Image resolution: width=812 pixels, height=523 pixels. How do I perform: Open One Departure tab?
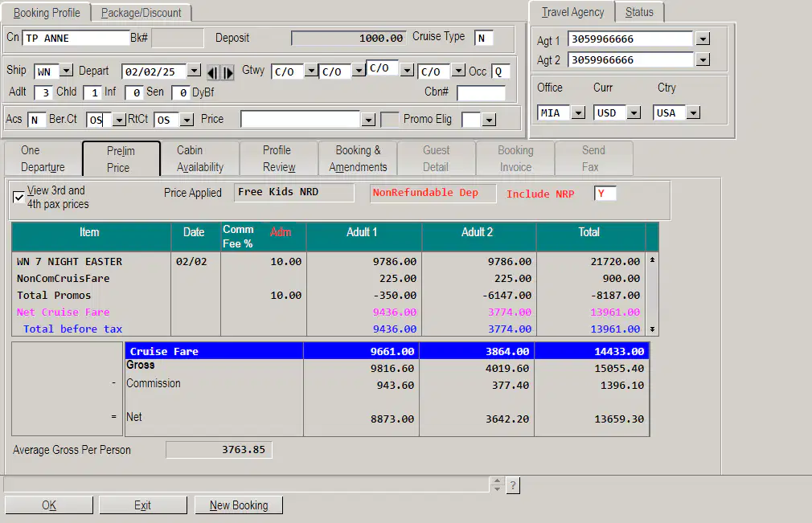tap(43, 159)
